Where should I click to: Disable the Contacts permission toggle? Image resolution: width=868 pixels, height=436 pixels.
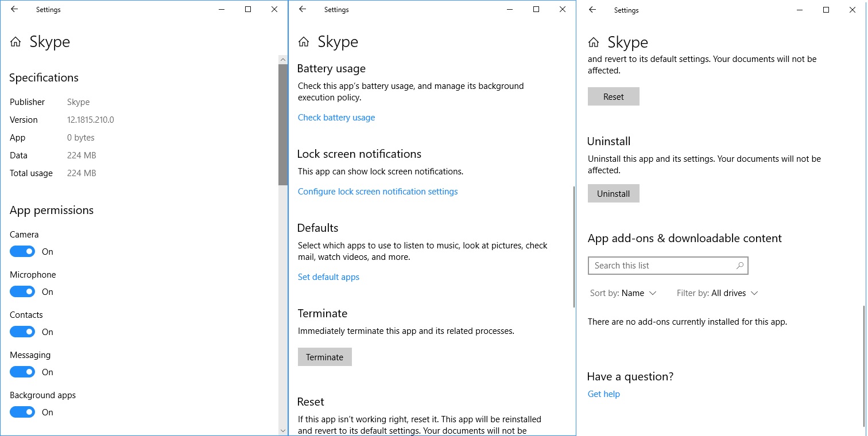pyautogui.click(x=22, y=332)
